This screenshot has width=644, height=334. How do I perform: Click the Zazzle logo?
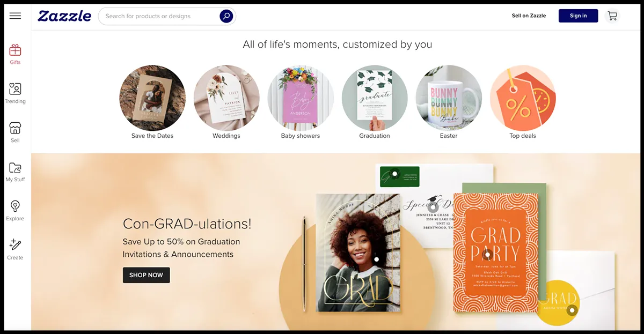(x=64, y=16)
